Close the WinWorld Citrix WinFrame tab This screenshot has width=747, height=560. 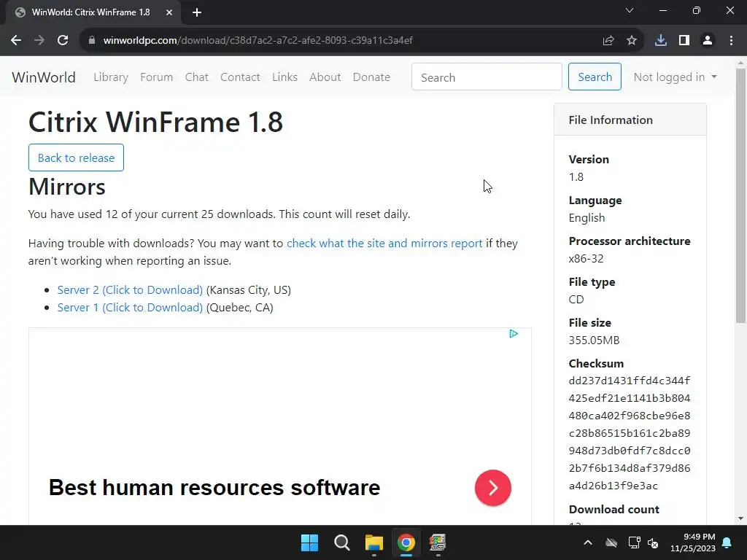pyautogui.click(x=169, y=12)
